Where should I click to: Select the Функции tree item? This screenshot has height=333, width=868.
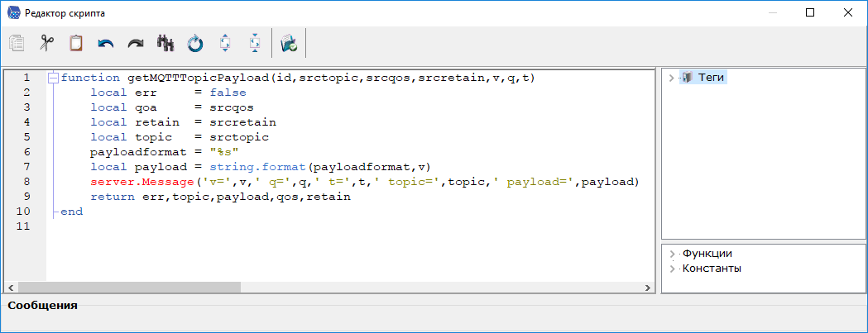707,254
